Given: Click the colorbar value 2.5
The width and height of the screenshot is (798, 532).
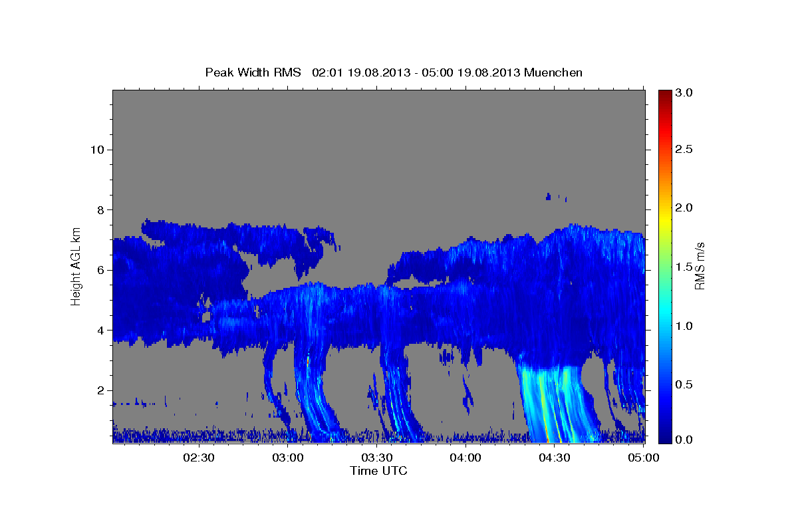Looking at the screenshot, I should coord(685,150).
